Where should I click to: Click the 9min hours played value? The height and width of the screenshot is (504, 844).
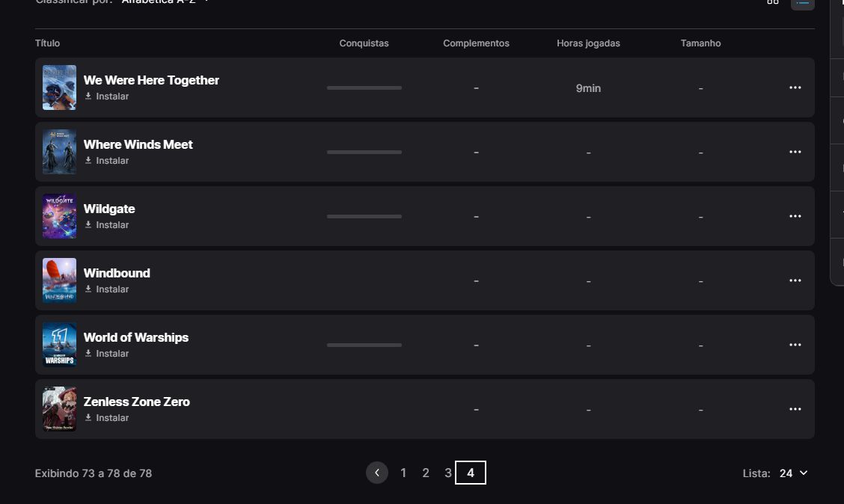(588, 88)
